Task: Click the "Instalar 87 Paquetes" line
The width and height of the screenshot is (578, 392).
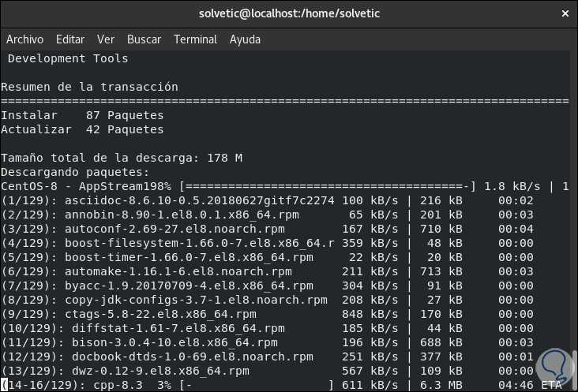Action: pyautogui.click(x=82, y=115)
